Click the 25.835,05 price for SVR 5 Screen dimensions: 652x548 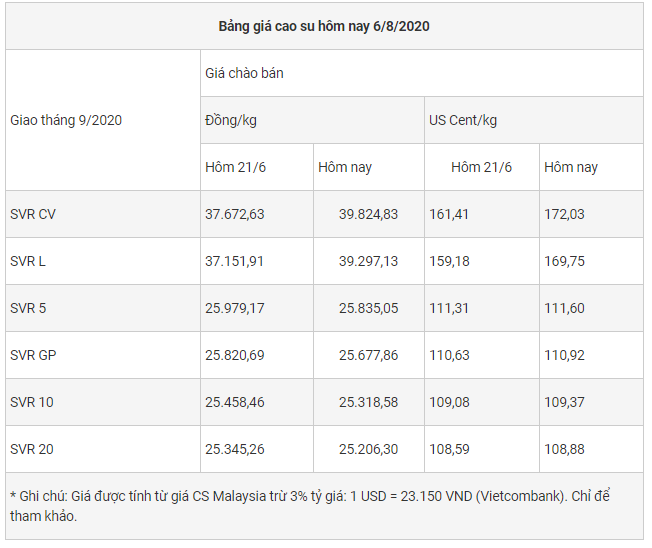[368, 308]
